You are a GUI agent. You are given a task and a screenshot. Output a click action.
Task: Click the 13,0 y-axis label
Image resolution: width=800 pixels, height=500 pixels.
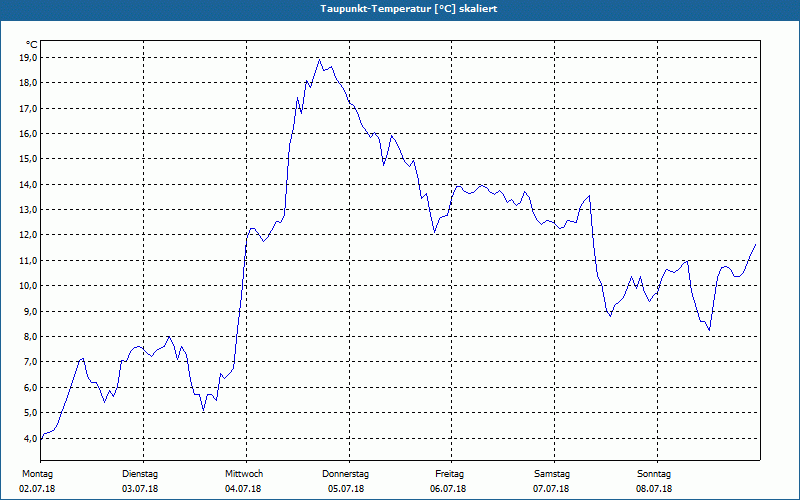click(x=28, y=210)
